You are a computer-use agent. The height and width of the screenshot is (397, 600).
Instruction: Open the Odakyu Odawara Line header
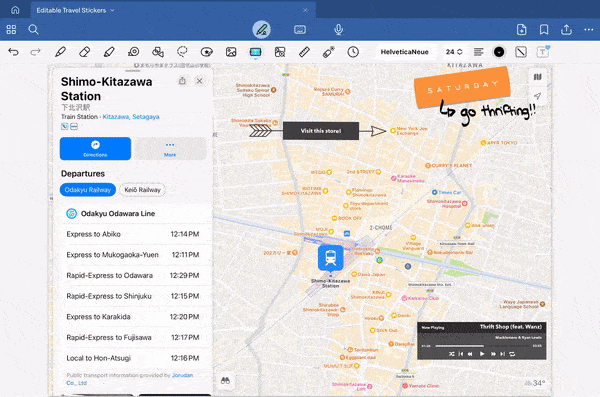click(x=133, y=214)
